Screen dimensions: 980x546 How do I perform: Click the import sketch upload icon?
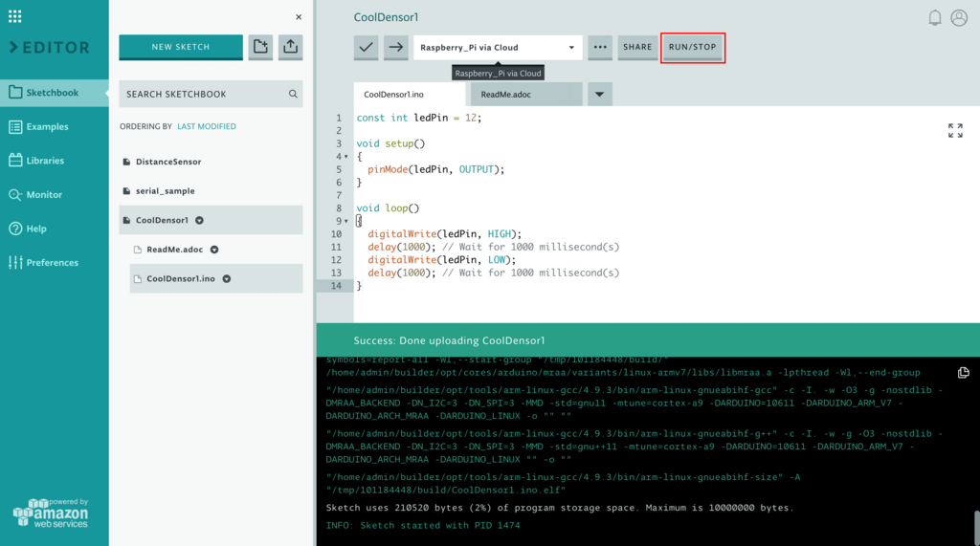coord(291,47)
